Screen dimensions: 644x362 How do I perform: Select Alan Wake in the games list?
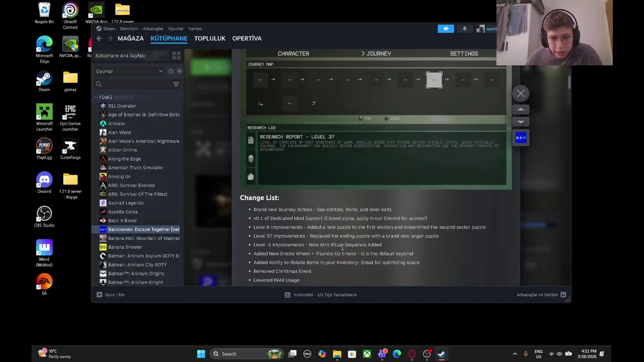tap(119, 132)
